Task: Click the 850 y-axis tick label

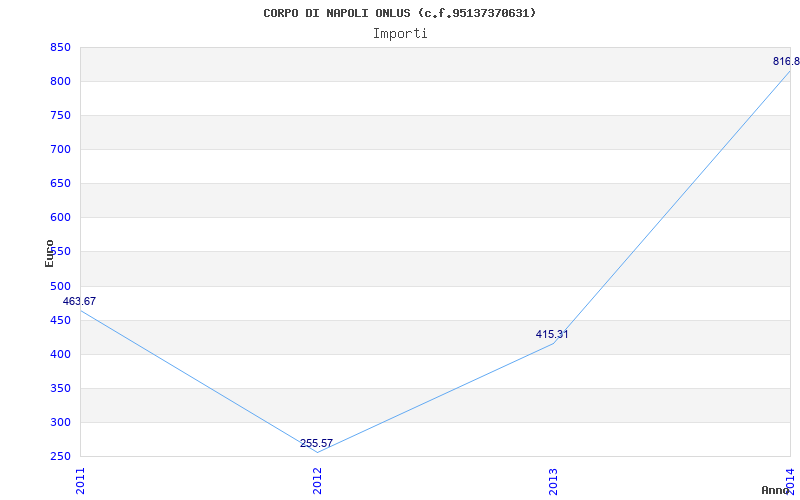Action: tap(60, 48)
